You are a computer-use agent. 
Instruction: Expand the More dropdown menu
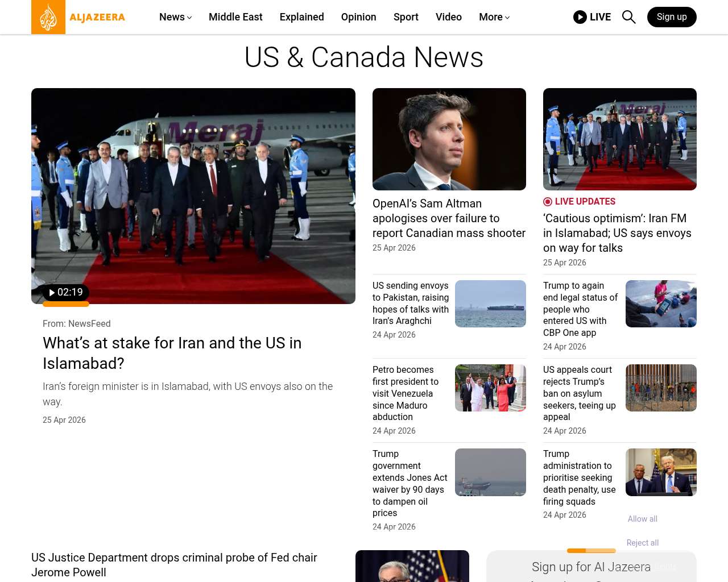point(494,17)
